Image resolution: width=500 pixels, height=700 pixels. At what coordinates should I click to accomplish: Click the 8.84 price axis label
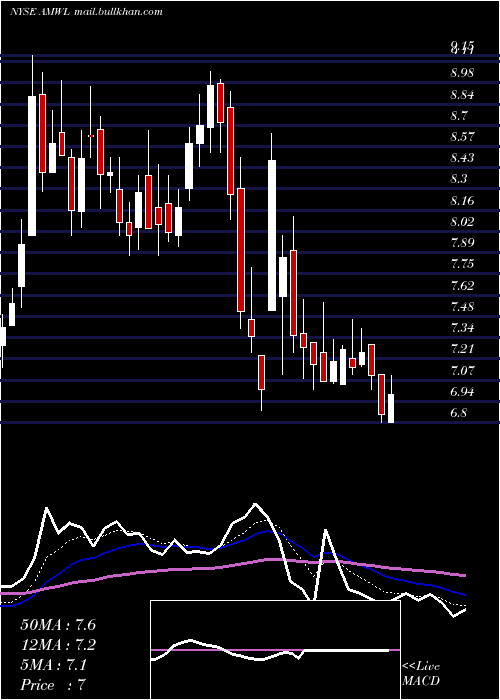pos(463,95)
